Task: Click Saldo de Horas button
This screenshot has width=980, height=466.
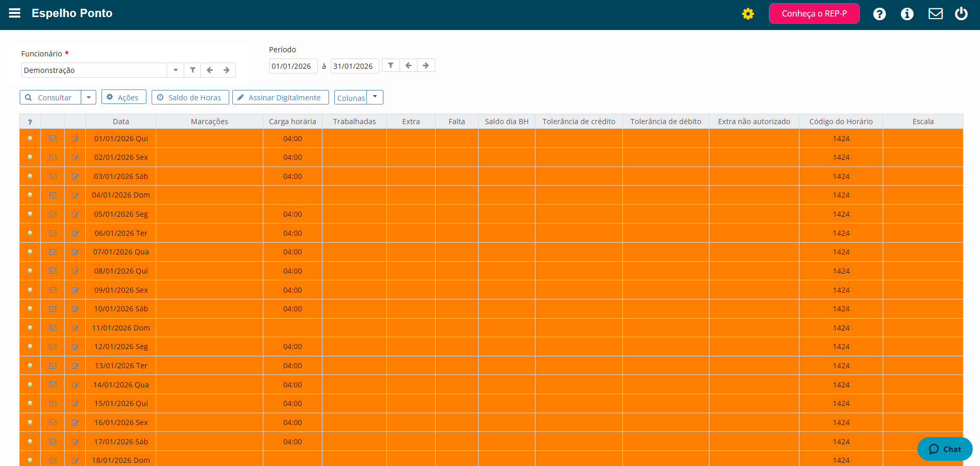Action: pos(190,97)
